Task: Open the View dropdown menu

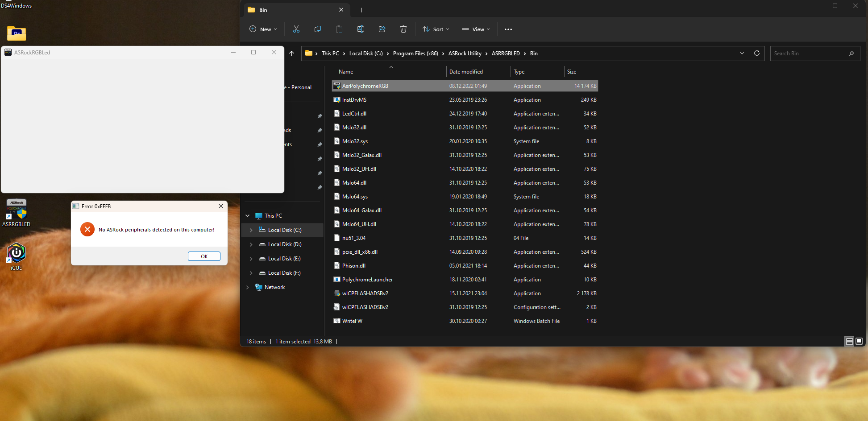Action: click(x=476, y=29)
